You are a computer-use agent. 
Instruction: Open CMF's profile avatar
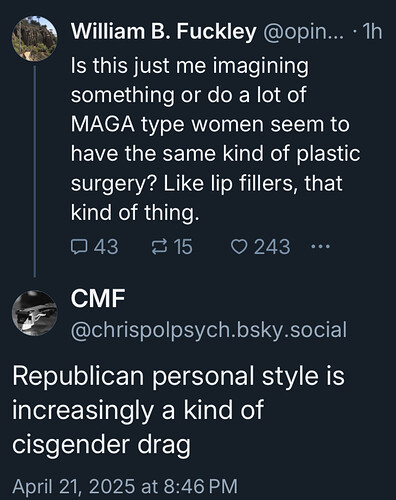tap(35, 313)
